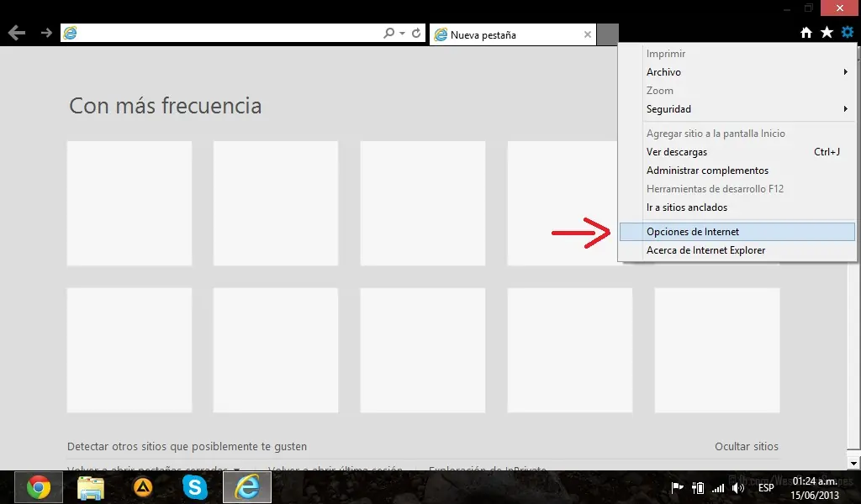Click the Tools gear icon
The width and height of the screenshot is (861, 504).
click(848, 33)
